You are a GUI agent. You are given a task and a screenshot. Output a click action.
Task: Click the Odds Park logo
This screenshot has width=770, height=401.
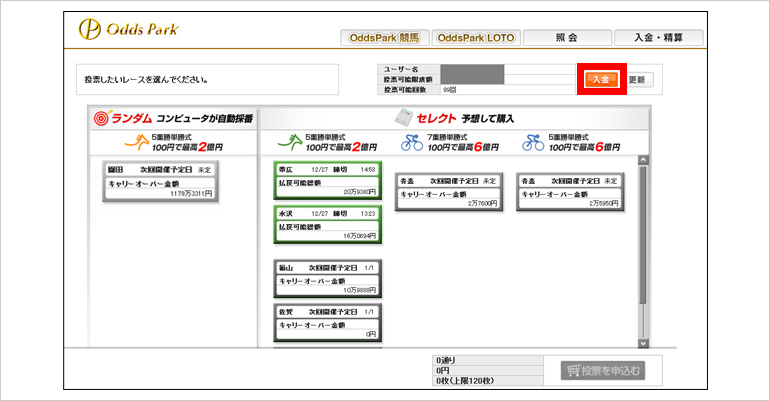[129, 29]
